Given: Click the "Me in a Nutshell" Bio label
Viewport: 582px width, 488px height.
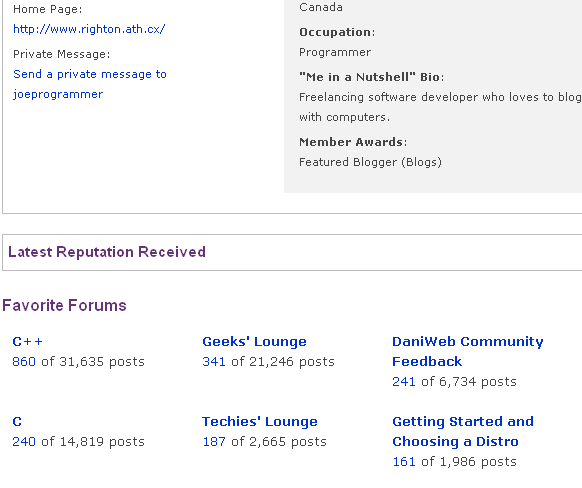Looking at the screenshot, I should [372, 77].
